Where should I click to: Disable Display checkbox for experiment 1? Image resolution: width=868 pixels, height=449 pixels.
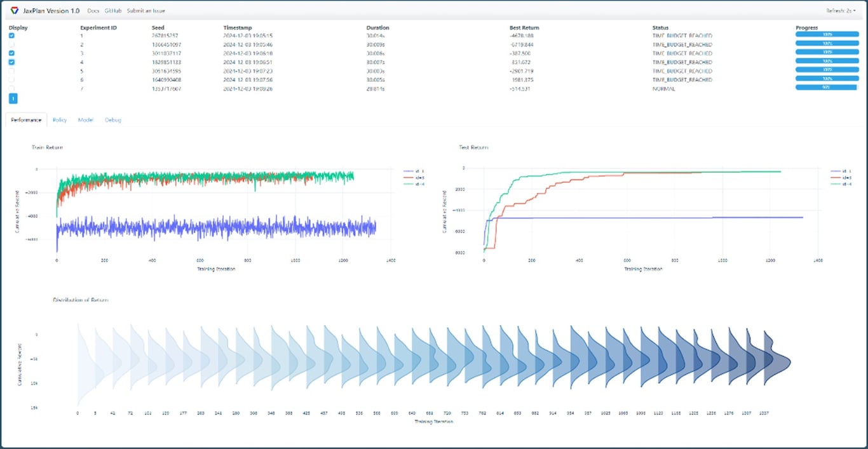pos(11,36)
